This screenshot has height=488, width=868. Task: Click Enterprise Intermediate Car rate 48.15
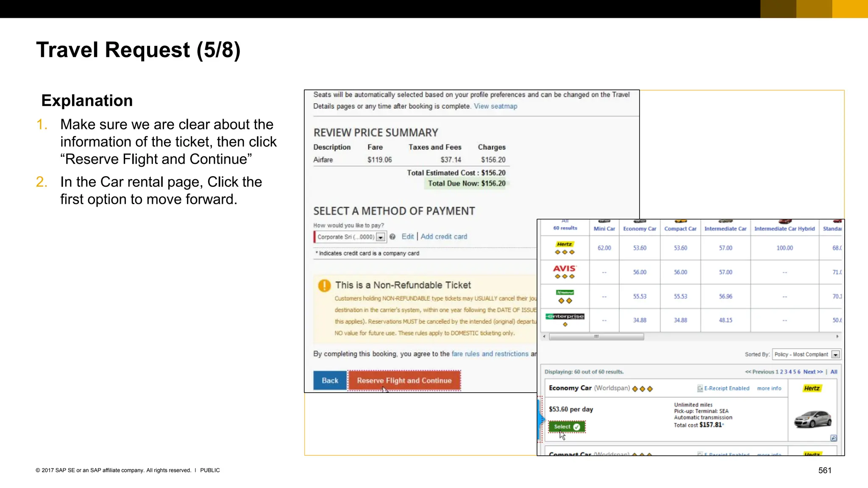pyautogui.click(x=726, y=320)
